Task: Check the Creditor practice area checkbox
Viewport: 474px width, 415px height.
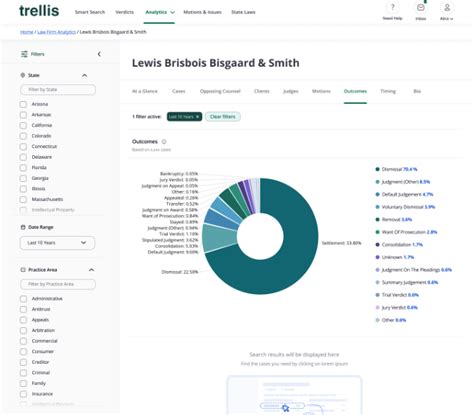Action: click(x=23, y=362)
